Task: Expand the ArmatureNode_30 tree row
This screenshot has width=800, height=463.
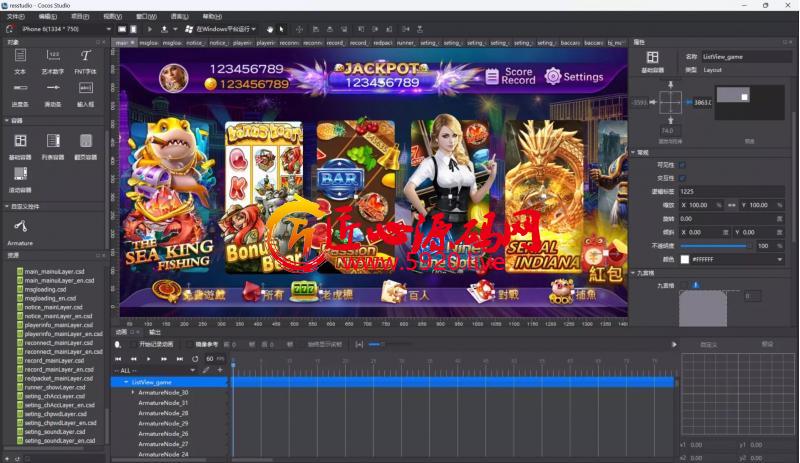Action: click(x=133, y=392)
